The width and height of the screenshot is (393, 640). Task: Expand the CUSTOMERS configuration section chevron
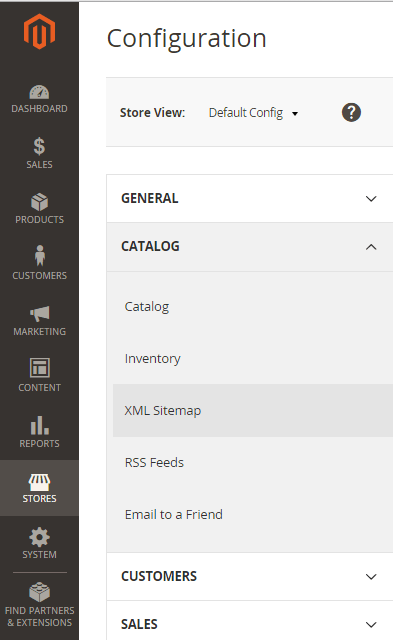point(371,577)
